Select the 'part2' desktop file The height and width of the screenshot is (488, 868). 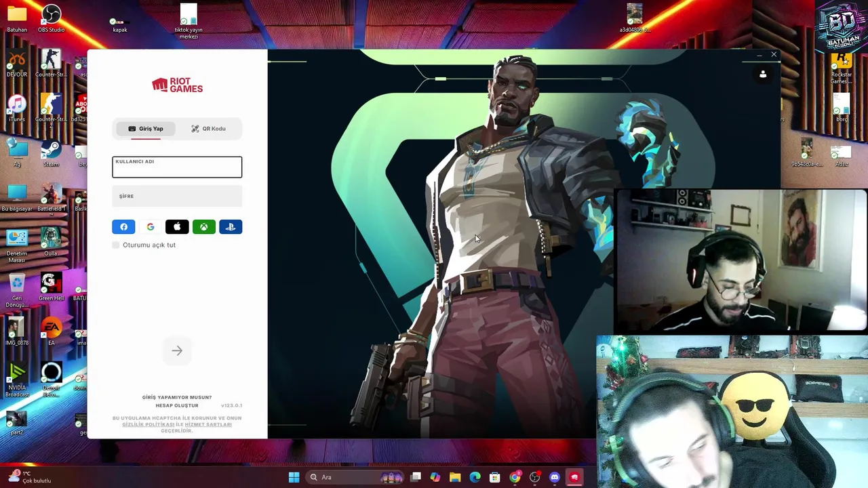point(17,422)
